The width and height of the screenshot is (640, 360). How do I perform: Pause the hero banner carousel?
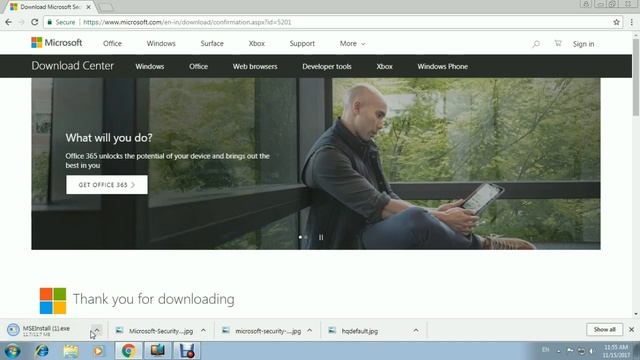321,237
